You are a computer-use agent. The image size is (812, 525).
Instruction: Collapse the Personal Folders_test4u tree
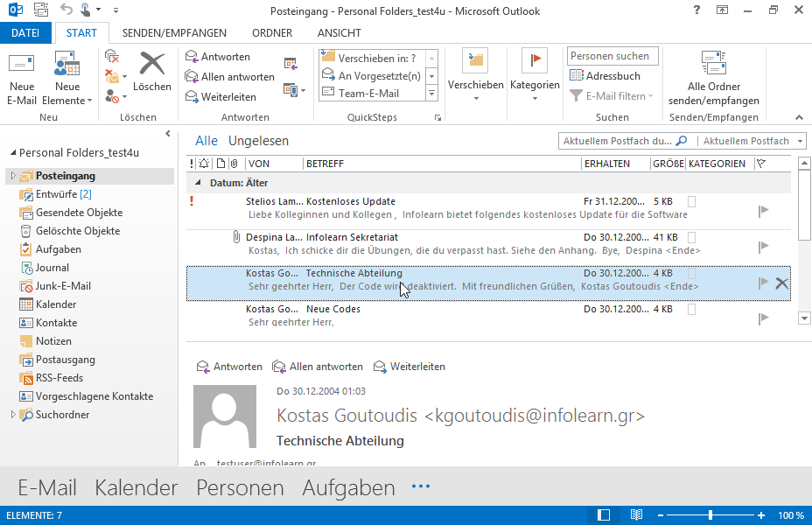tap(13, 153)
